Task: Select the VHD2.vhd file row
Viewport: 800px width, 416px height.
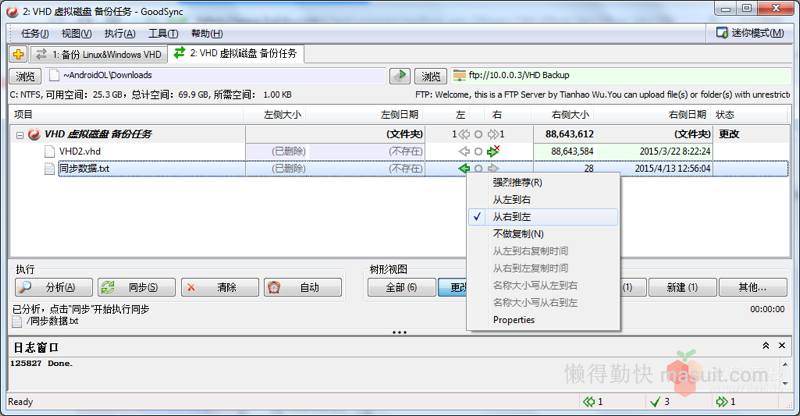Action: [399, 152]
